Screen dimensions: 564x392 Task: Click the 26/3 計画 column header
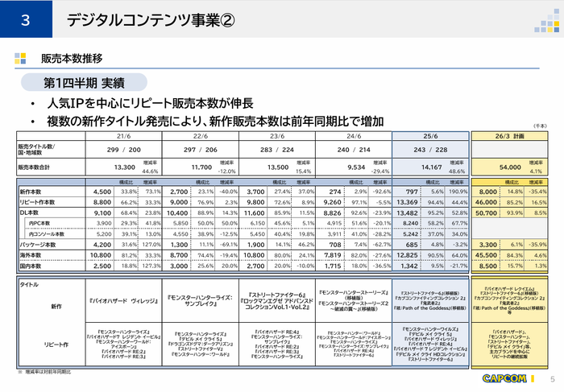(x=510, y=136)
